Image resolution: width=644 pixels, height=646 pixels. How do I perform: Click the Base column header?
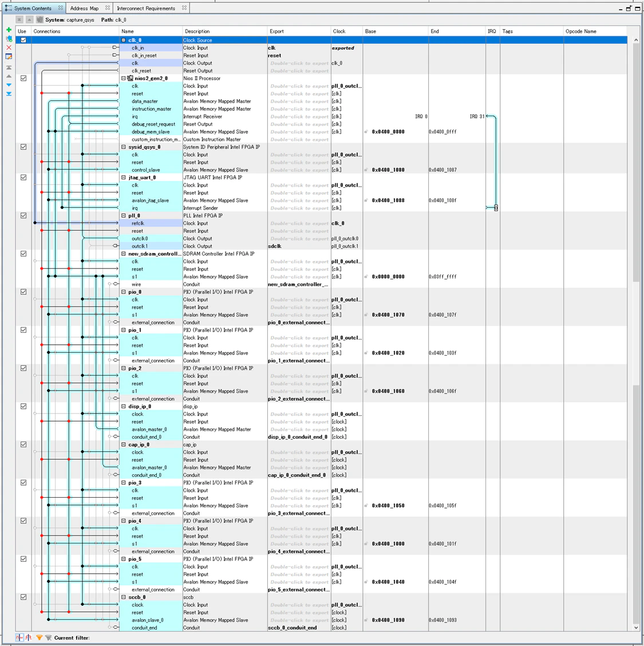[396, 31]
